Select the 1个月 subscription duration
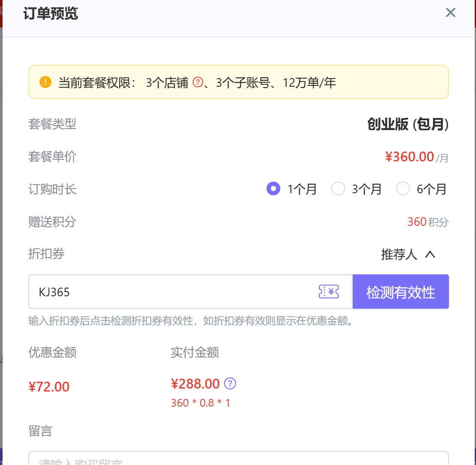The width and height of the screenshot is (476, 465). coord(273,188)
